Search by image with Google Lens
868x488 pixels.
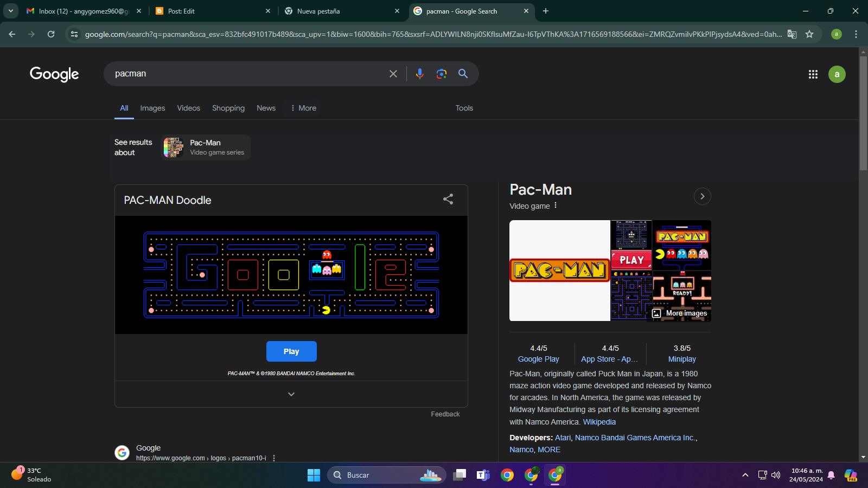tap(442, 74)
